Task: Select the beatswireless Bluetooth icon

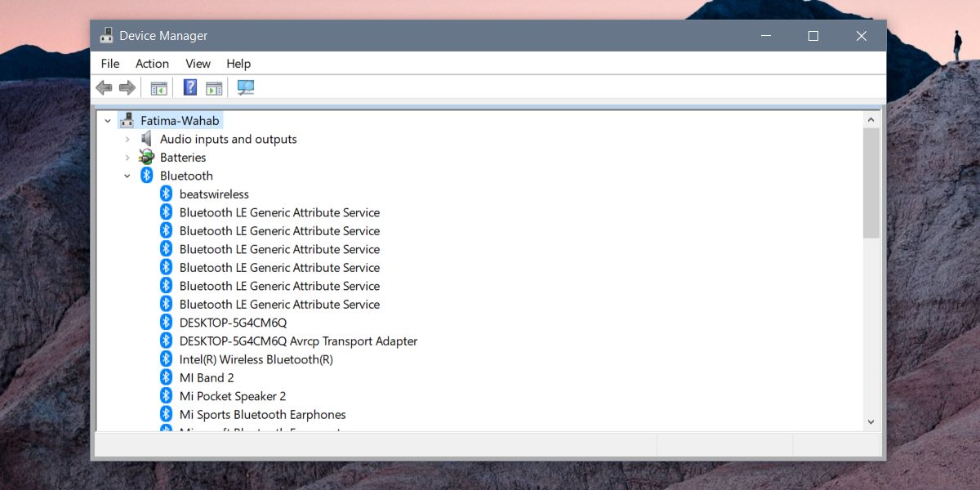Action: point(167,194)
